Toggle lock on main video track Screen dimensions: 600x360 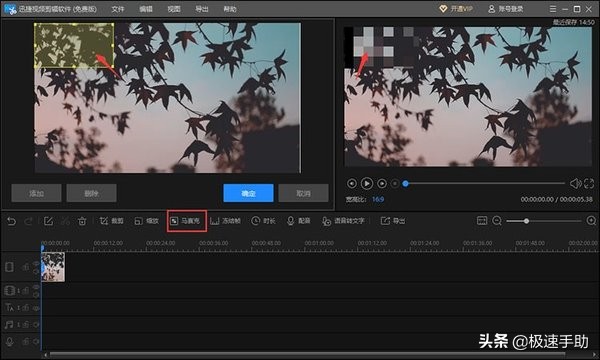(26, 267)
